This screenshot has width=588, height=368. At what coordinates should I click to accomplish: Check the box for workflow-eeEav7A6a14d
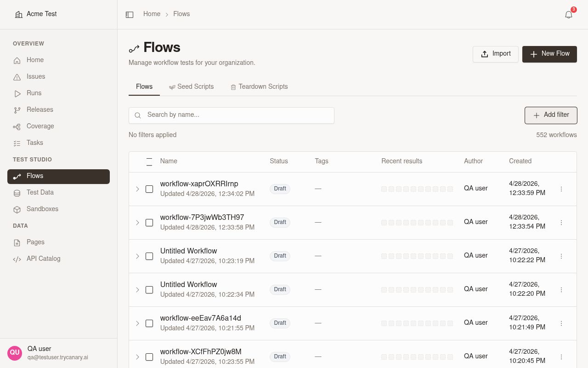(x=149, y=323)
